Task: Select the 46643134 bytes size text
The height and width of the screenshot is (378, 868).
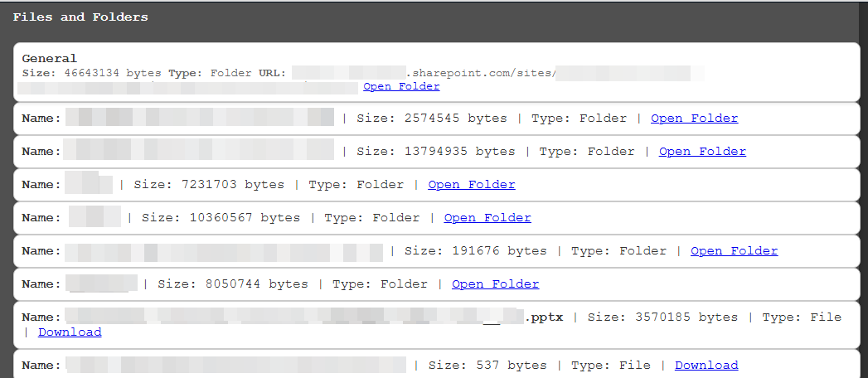Action: (108, 73)
